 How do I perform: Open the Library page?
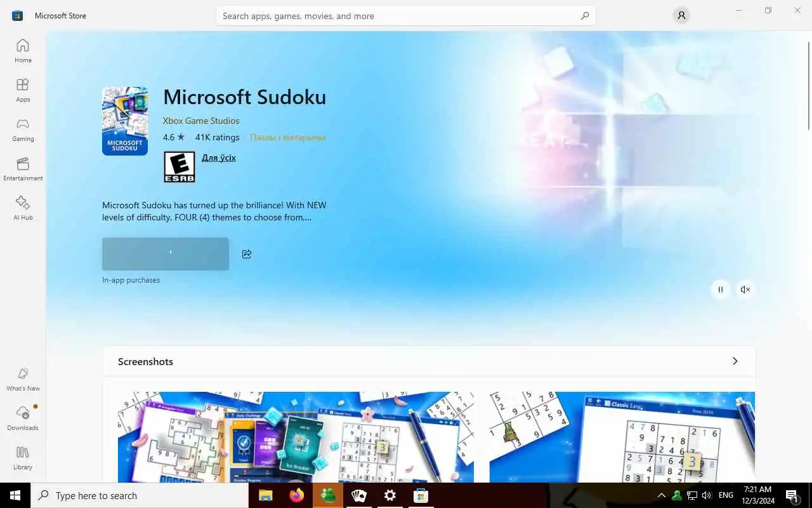(23, 458)
